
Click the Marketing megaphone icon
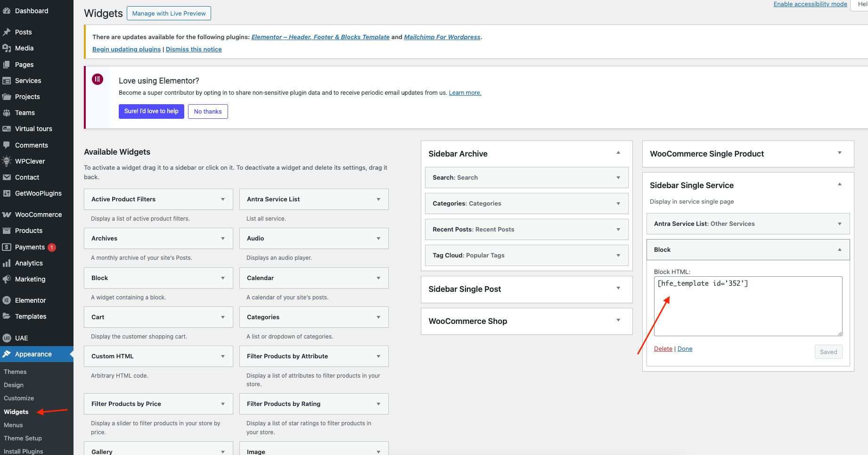tap(7, 279)
